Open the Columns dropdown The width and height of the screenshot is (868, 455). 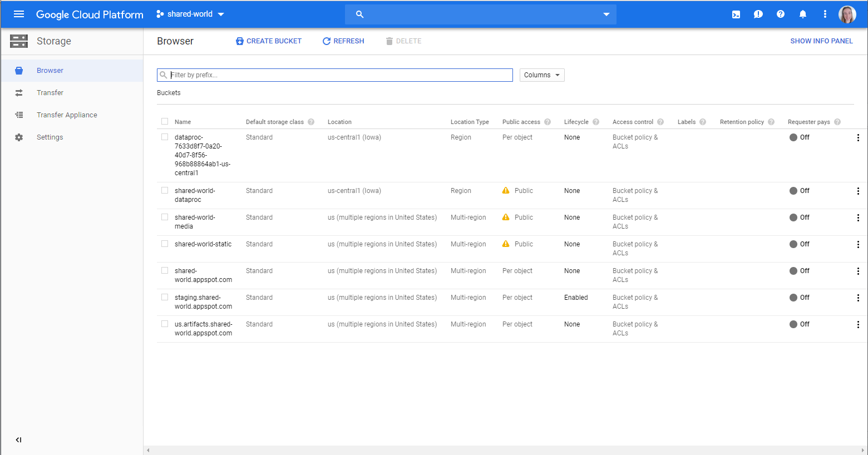[x=542, y=75]
